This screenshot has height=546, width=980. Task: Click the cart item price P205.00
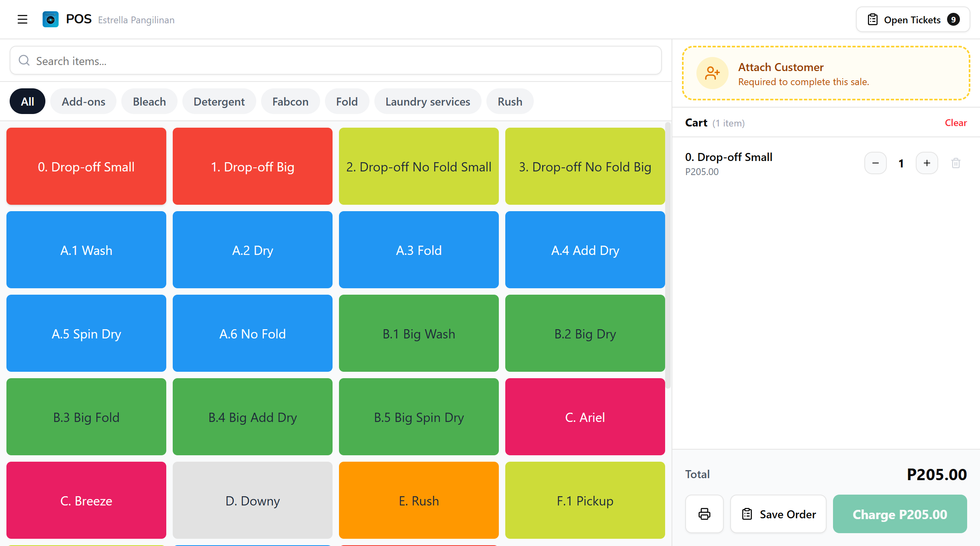(x=702, y=172)
